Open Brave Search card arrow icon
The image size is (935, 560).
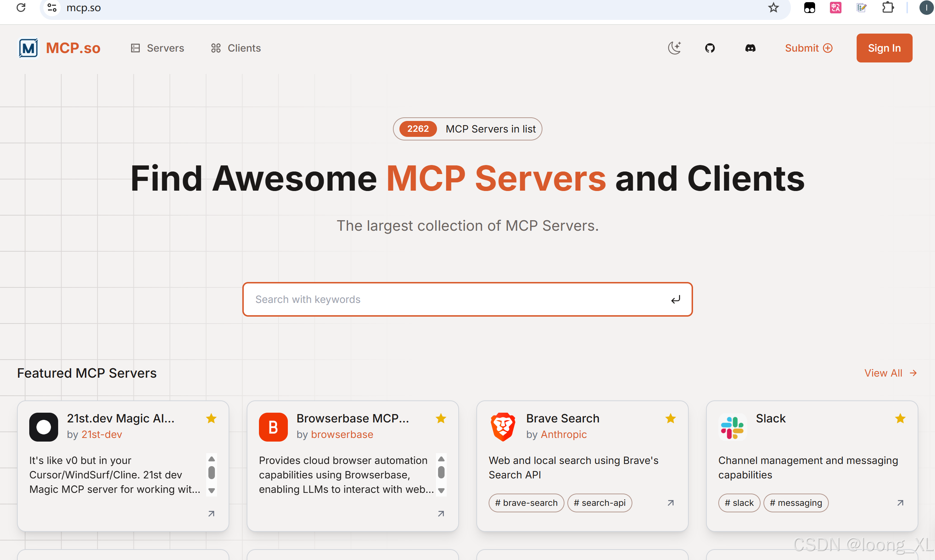[x=670, y=503]
